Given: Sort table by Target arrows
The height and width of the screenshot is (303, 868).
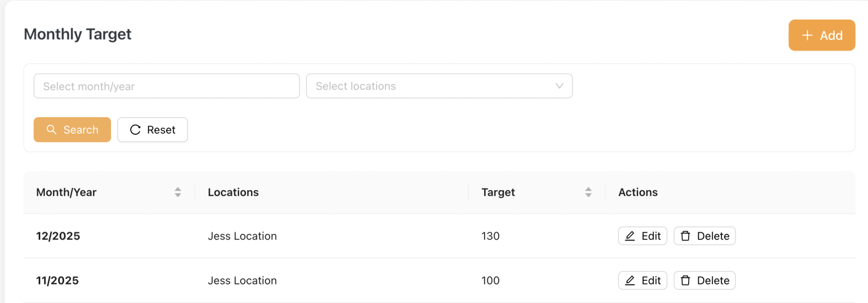Looking at the screenshot, I should pyautogui.click(x=588, y=192).
